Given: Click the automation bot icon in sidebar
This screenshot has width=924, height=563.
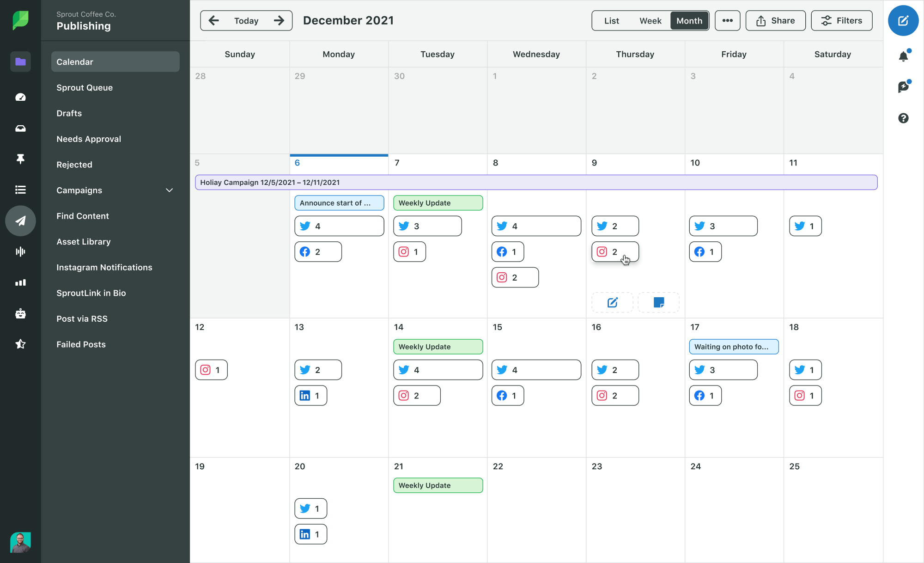Looking at the screenshot, I should click(19, 313).
